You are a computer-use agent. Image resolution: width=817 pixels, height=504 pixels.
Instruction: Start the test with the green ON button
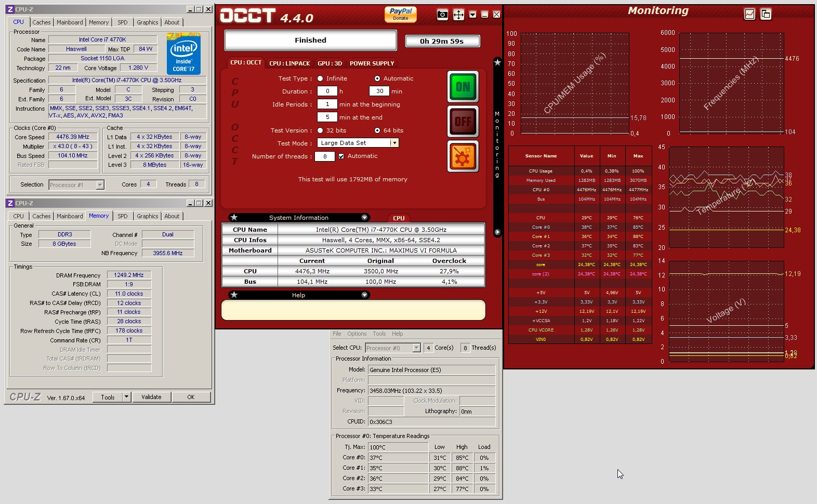[x=463, y=87]
